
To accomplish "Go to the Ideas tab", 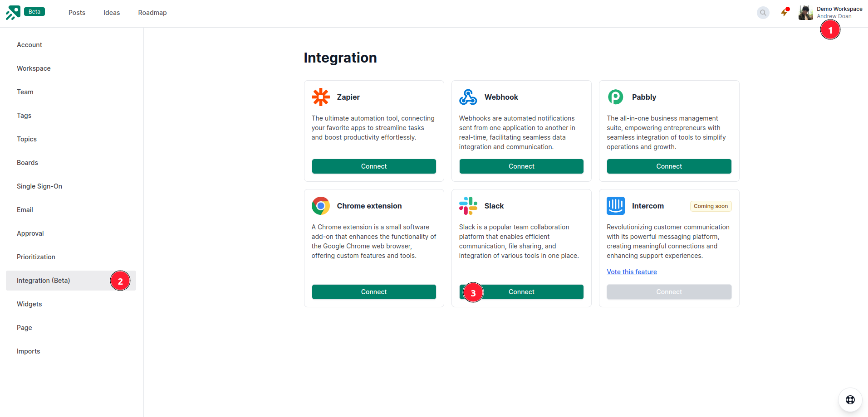I will 112,13.
